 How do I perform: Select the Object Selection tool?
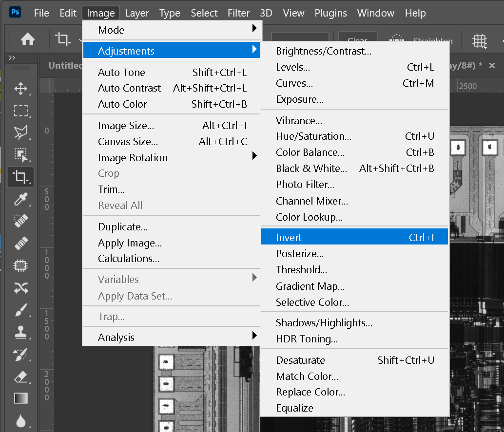[x=20, y=154]
